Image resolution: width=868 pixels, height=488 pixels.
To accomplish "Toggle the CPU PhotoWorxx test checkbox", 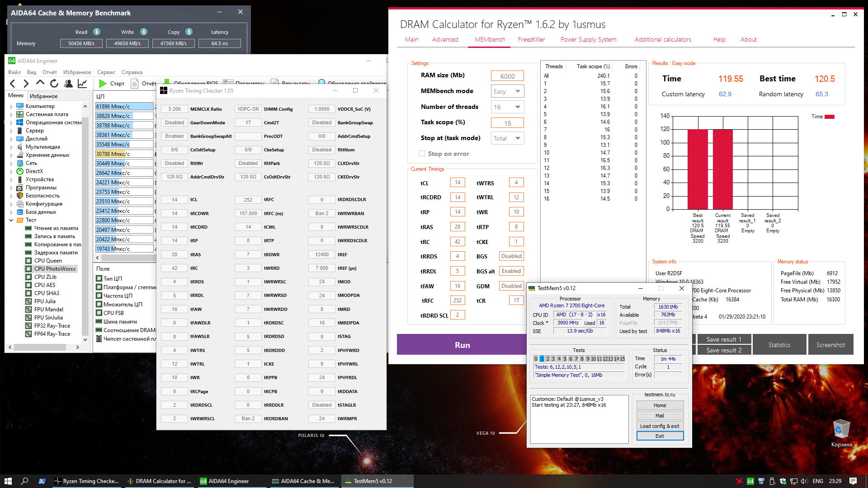I will (x=28, y=269).
